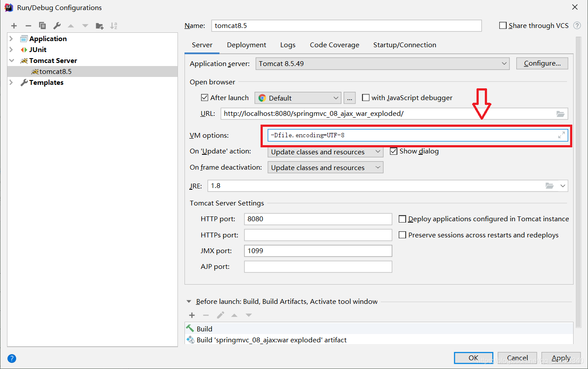Switch to the Server tab
The image size is (588, 369).
point(202,45)
